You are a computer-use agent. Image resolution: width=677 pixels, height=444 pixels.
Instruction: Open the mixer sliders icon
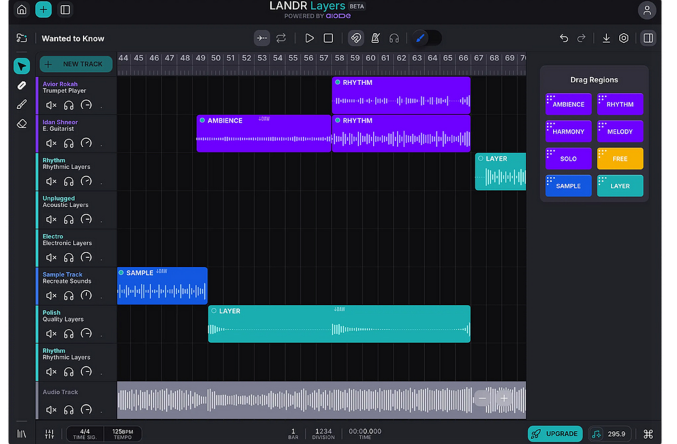50,434
